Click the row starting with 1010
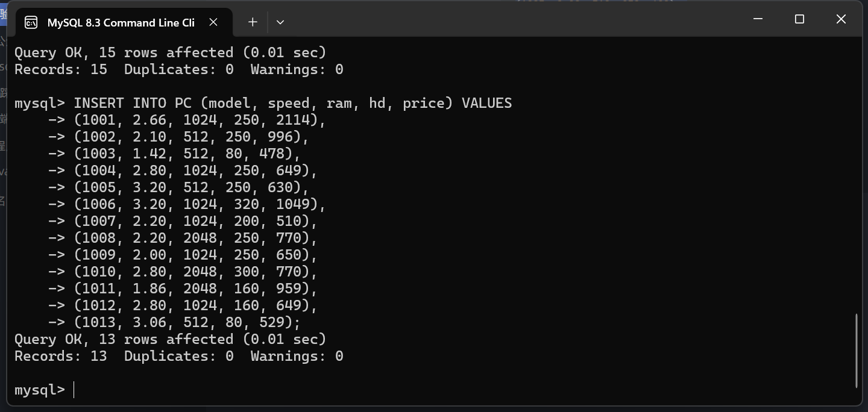Screen dimensions: 868x412 point(183,272)
